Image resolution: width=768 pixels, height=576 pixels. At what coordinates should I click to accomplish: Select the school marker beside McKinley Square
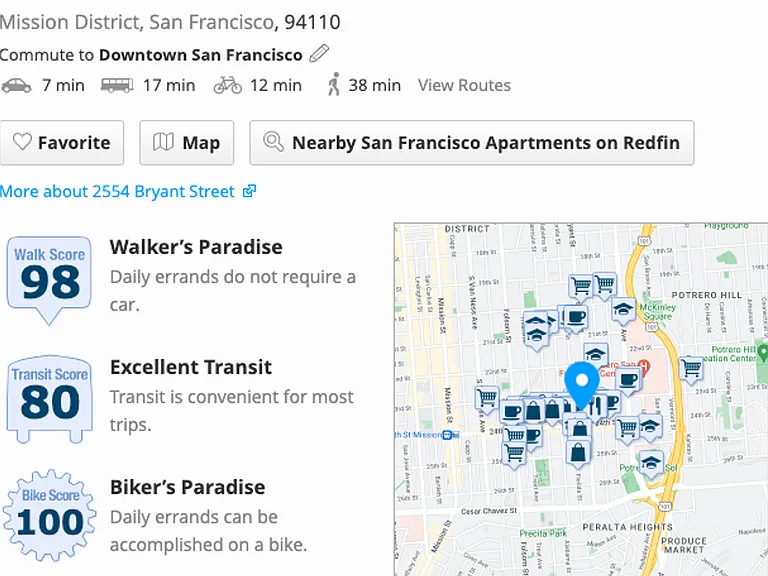[624, 311]
